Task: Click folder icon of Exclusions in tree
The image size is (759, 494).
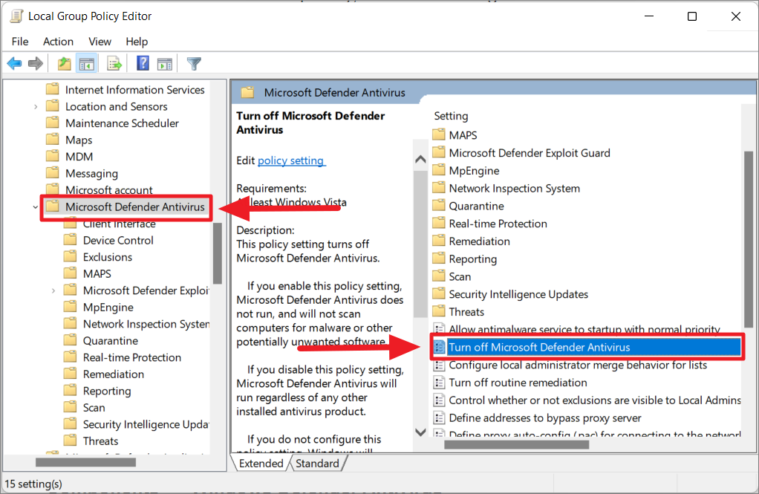Action: (x=70, y=256)
